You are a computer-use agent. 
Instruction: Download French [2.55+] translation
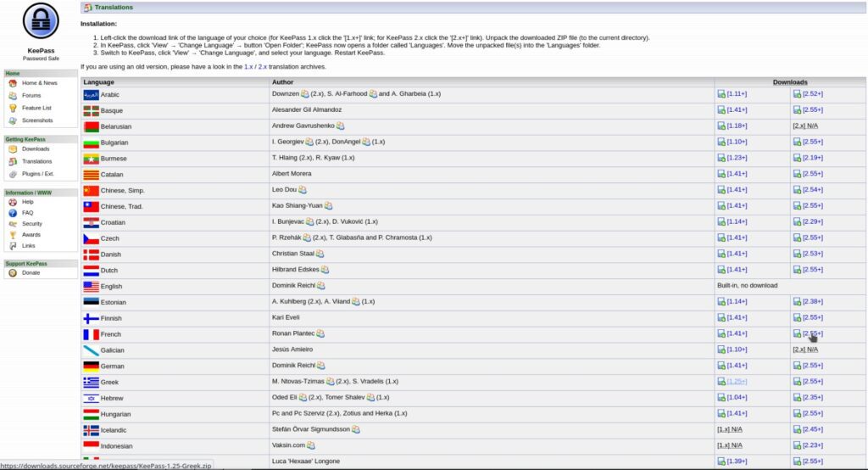pyautogui.click(x=813, y=333)
